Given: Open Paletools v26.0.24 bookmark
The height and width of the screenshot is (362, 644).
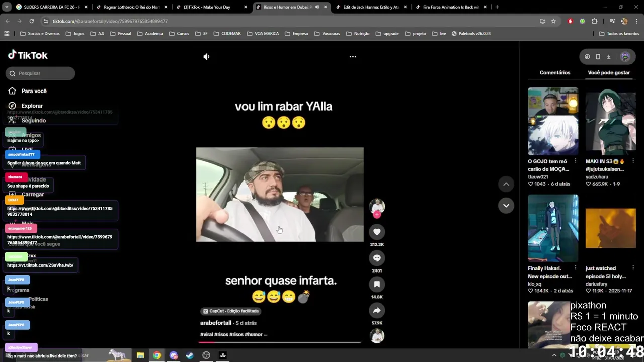Looking at the screenshot, I should pos(471,34).
